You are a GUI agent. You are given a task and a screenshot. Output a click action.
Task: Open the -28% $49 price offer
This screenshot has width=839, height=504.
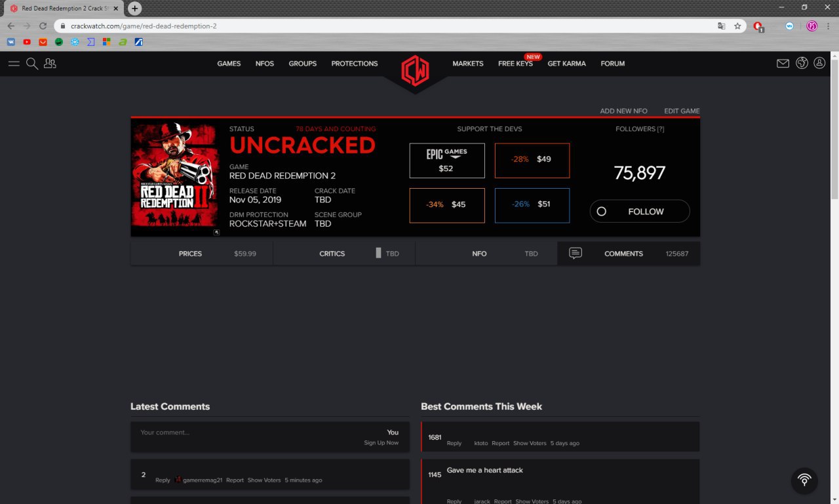point(532,161)
